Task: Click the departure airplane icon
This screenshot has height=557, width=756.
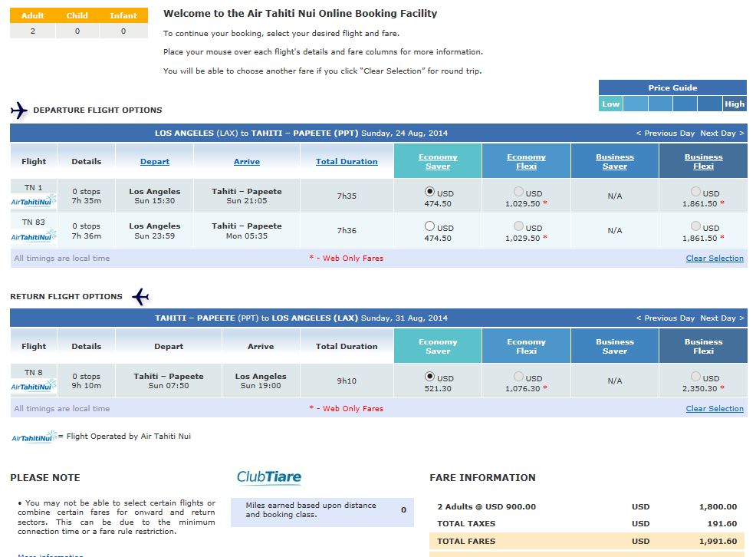Action: coord(19,110)
